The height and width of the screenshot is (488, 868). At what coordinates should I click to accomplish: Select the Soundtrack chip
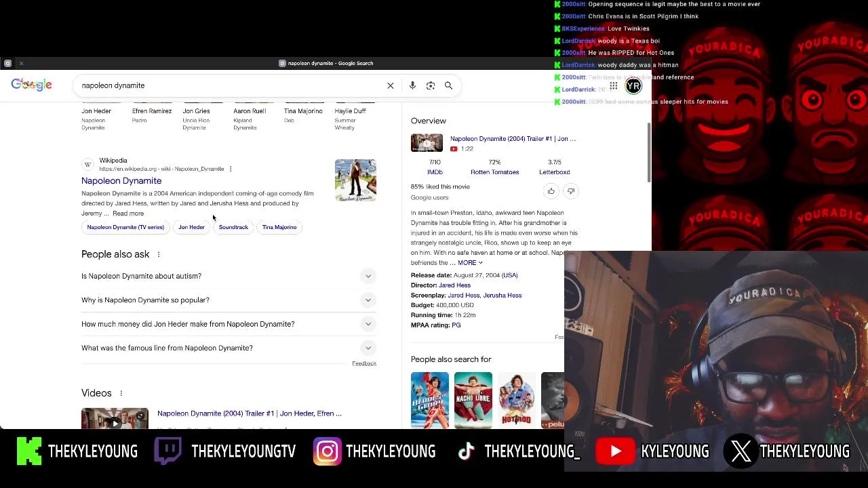(233, 227)
